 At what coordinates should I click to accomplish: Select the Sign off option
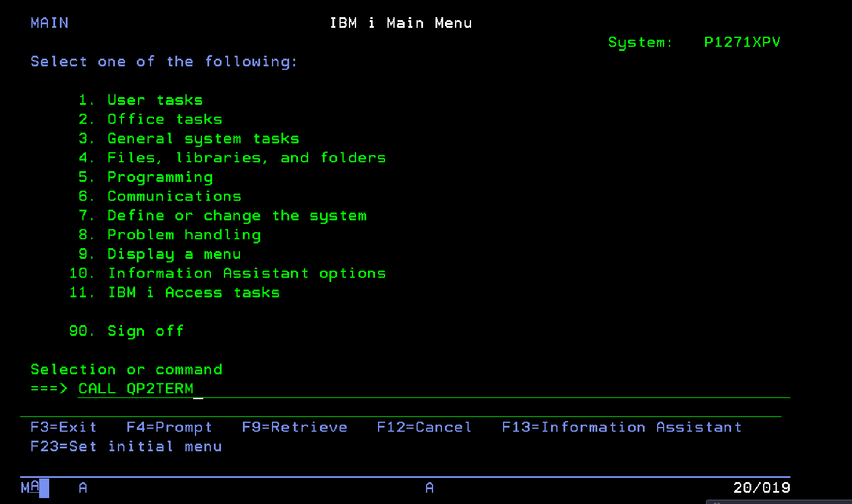coord(145,331)
